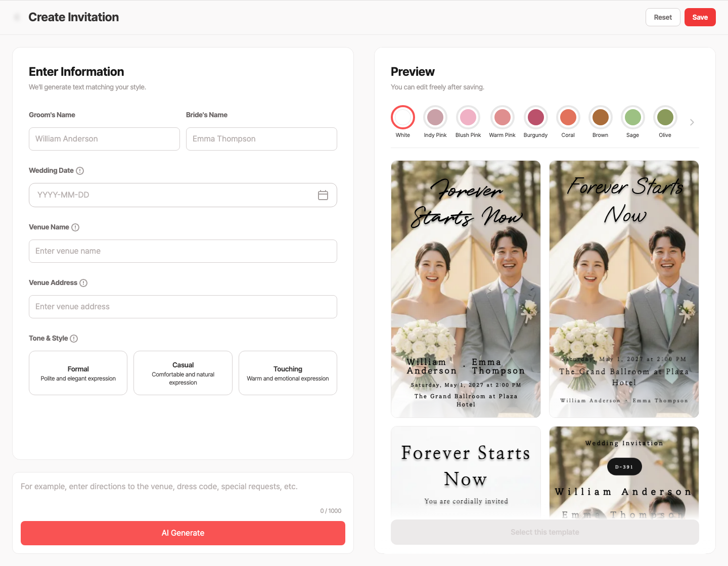Select template with script 'Forever Starts Now' and large names
This screenshot has height=566, width=728.
(x=466, y=289)
